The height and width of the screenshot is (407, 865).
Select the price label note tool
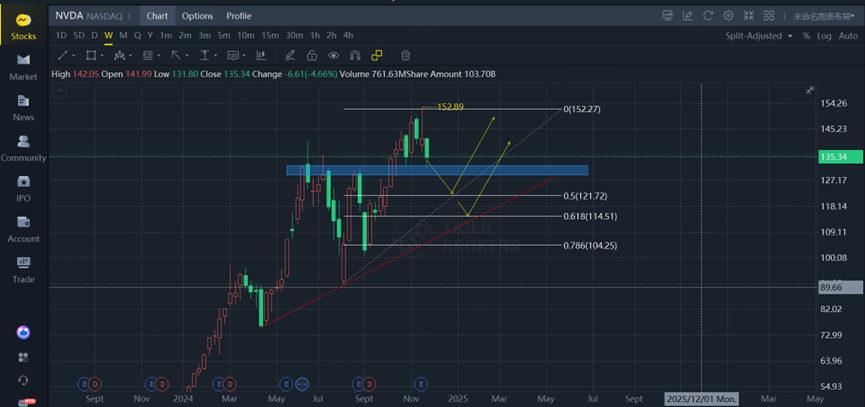click(x=233, y=55)
